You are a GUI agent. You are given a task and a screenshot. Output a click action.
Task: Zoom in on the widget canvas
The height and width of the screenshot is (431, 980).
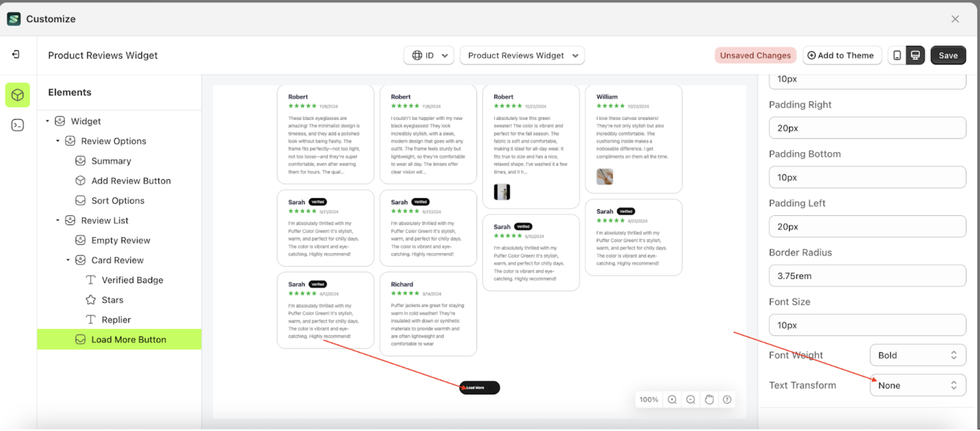(x=672, y=400)
